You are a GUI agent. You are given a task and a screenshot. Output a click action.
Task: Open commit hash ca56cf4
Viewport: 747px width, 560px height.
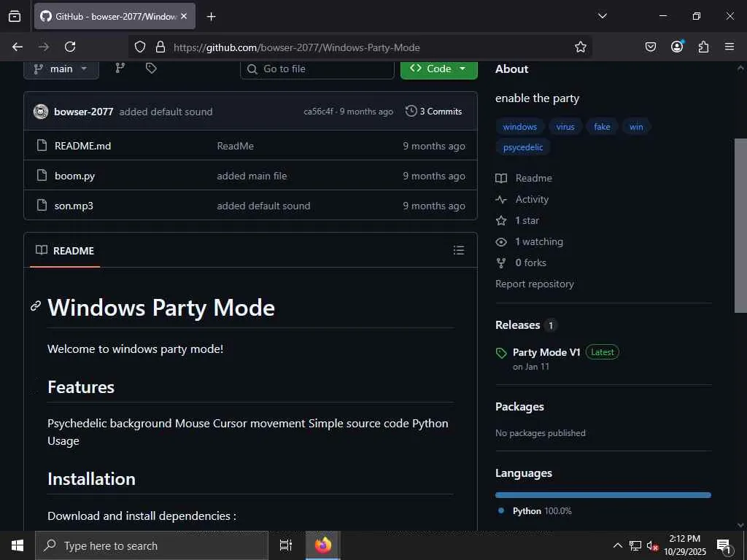pos(318,112)
